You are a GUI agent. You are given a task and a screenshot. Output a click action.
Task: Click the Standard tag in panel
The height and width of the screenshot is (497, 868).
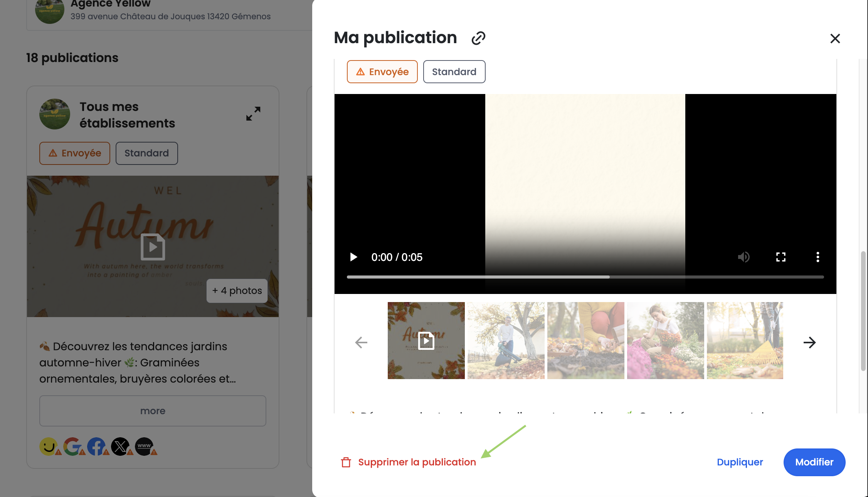[454, 72]
